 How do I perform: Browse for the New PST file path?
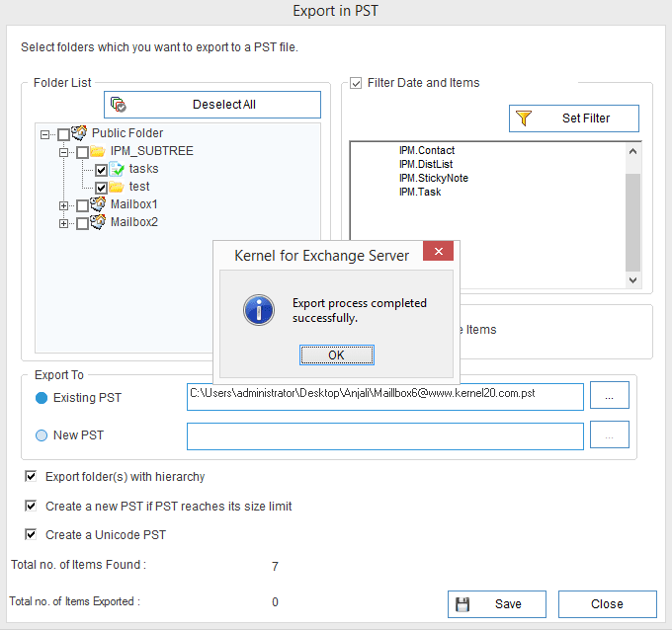click(610, 434)
